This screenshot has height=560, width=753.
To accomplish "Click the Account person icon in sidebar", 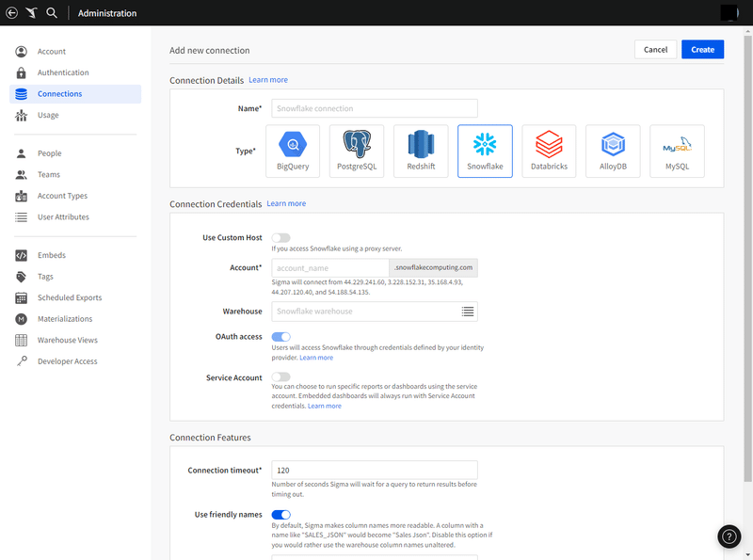I will tap(21, 52).
